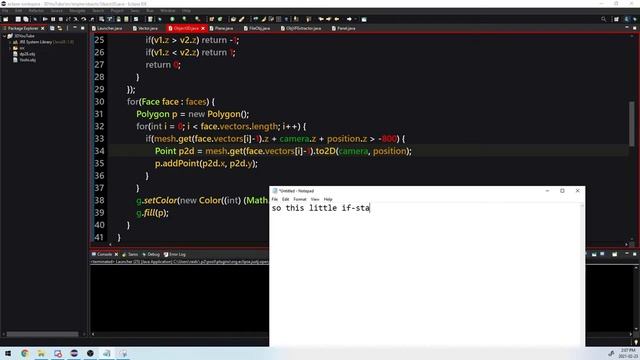Screen dimensions: 640x360
Task: Click the taskbar clock
Action: (628, 353)
